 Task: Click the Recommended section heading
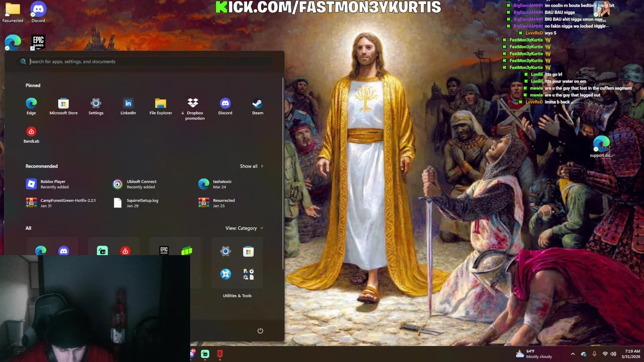point(41,166)
